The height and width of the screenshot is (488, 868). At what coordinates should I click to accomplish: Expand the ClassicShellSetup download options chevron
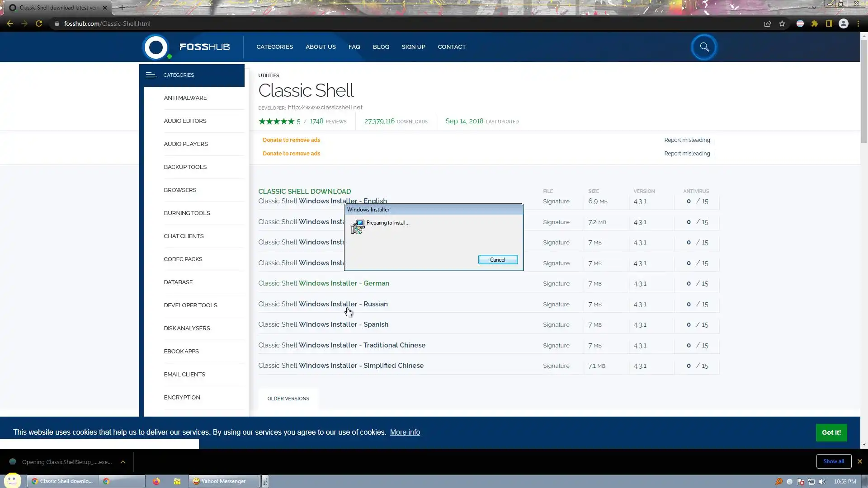coord(123,462)
